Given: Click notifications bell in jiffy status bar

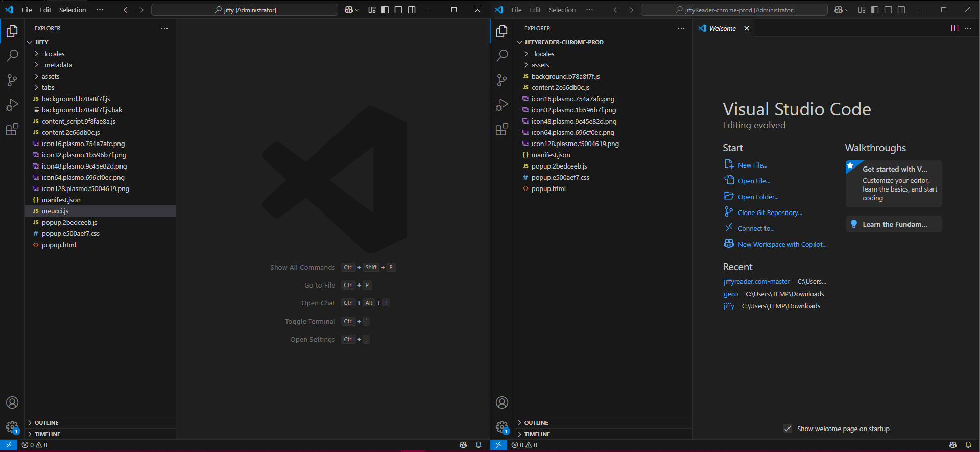Looking at the screenshot, I should pyautogui.click(x=479, y=445).
